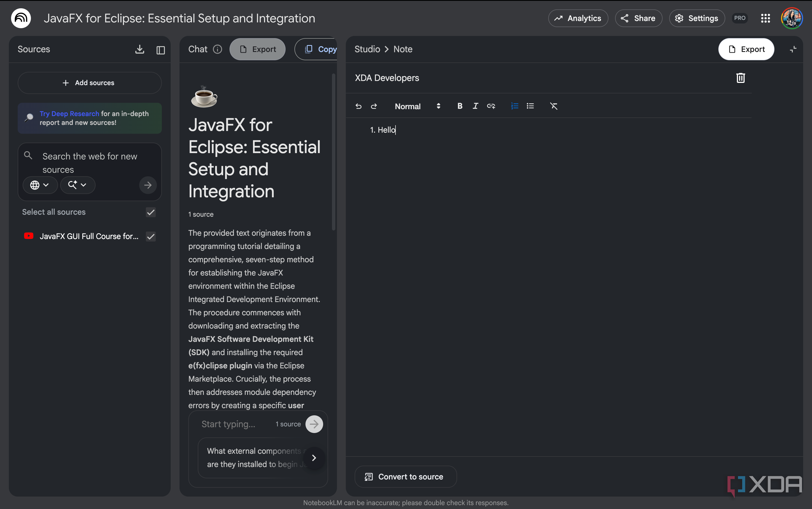
Task: Open the research mode dropdown
Action: (x=78, y=185)
